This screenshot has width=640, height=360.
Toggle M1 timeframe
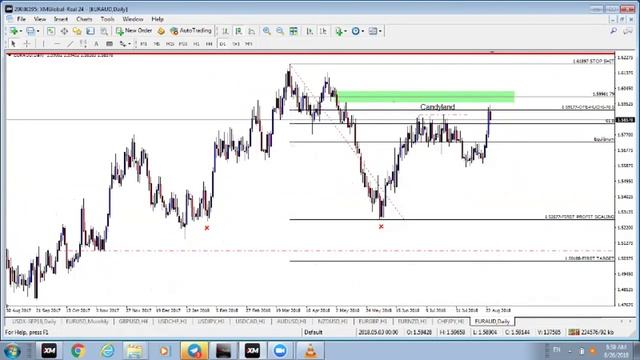[x=144, y=44]
